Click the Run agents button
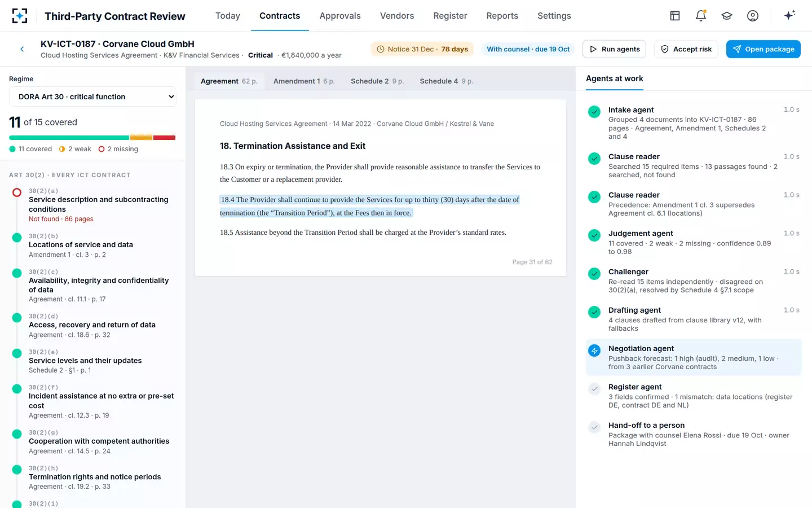Image resolution: width=812 pixels, height=508 pixels. [614, 49]
